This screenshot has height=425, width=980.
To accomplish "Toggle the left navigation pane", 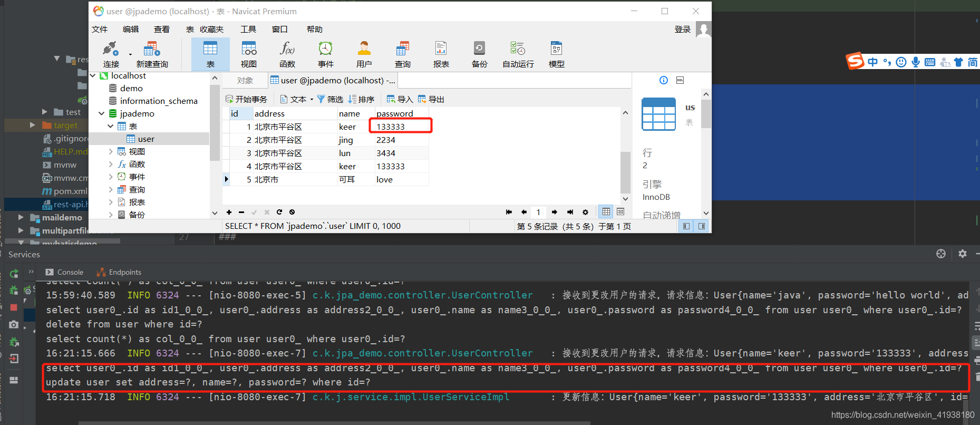I will (x=686, y=226).
